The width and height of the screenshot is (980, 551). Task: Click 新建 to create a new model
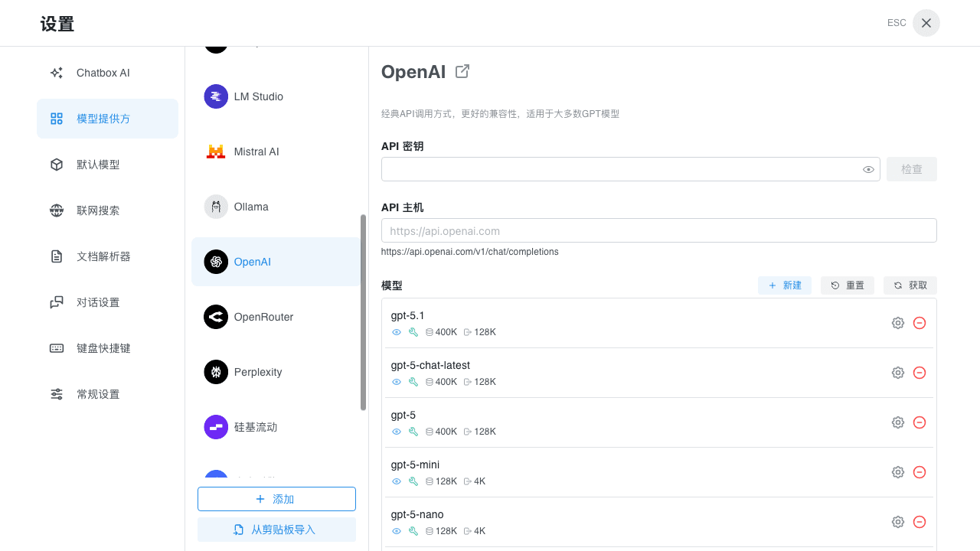click(784, 285)
